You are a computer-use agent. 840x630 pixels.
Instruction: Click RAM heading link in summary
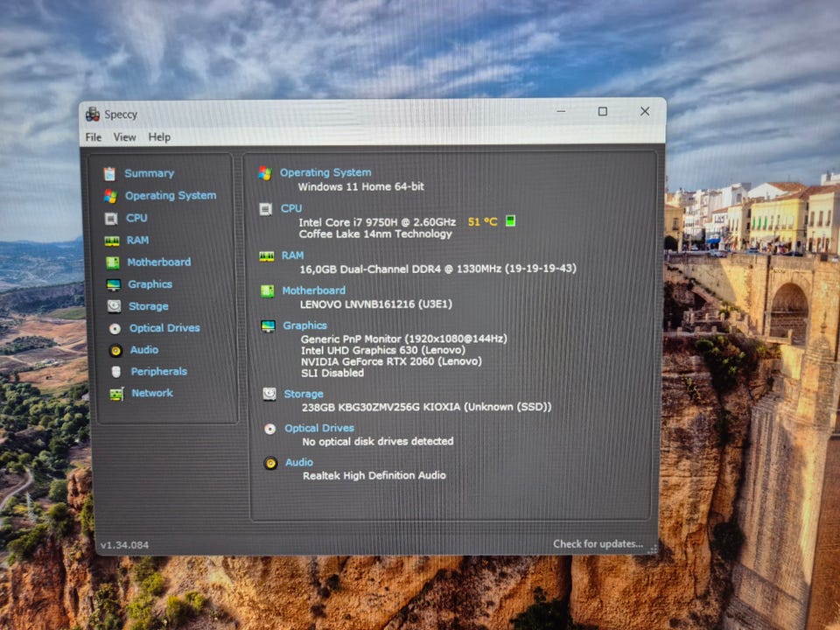pyautogui.click(x=292, y=255)
